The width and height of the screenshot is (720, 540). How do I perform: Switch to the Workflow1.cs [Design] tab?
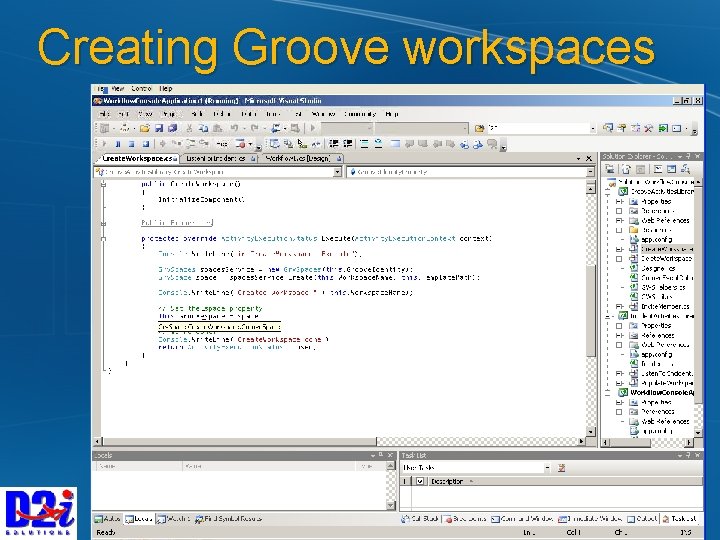pos(302,158)
